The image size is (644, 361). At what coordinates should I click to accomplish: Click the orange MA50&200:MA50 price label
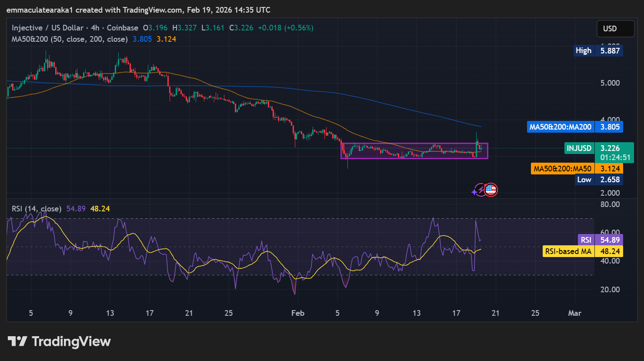click(x=562, y=169)
